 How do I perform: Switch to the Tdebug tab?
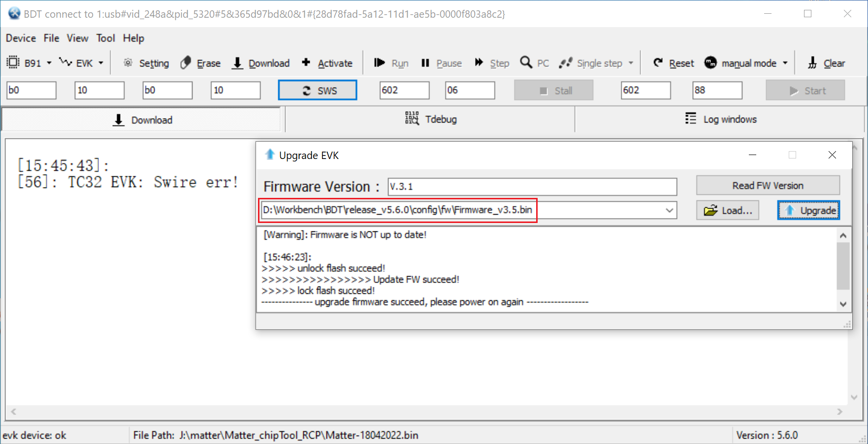pyautogui.click(x=430, y=119)
